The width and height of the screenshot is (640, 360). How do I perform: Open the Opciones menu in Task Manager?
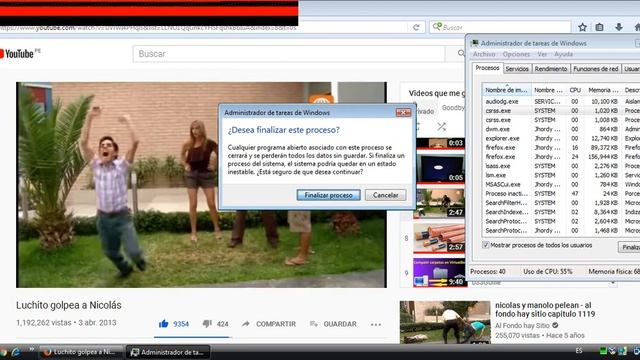pos(516,54)
